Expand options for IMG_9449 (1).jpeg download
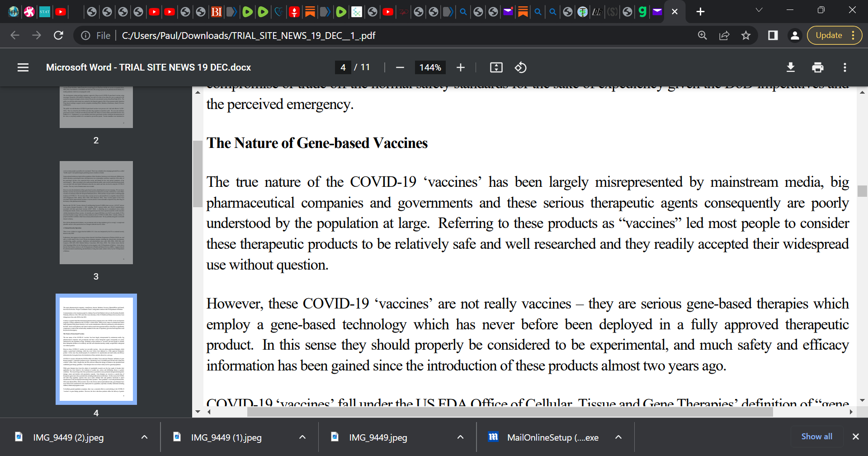Screen dimensions: 868x456 click(x=302, y=437)
